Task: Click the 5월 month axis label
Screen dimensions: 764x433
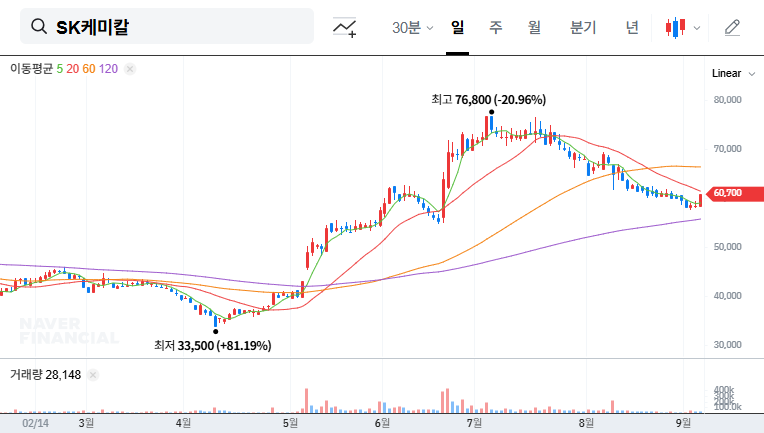Action: coord(290,423)
